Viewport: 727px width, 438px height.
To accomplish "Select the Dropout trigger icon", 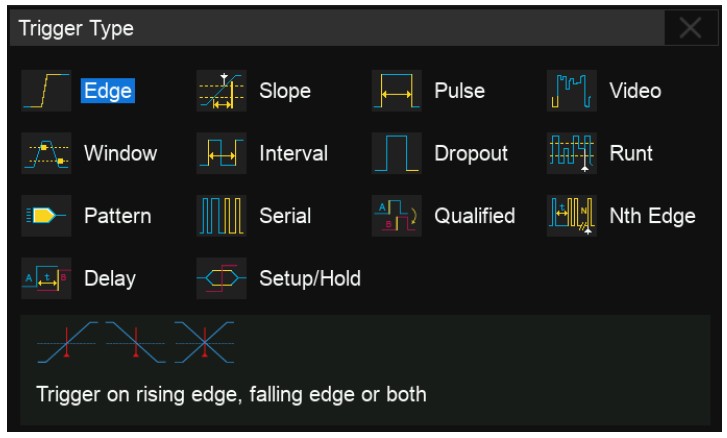I will tap(395, 153).
